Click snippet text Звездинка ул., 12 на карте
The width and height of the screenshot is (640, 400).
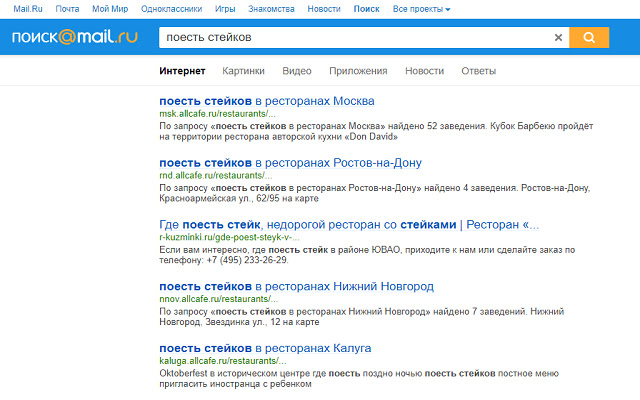click(x=262, y=322)
